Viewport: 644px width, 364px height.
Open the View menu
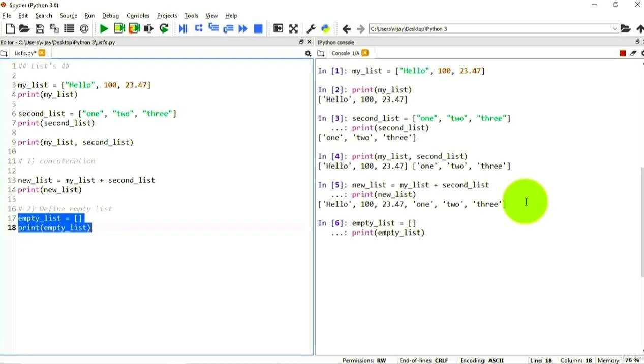pos(211,16)
